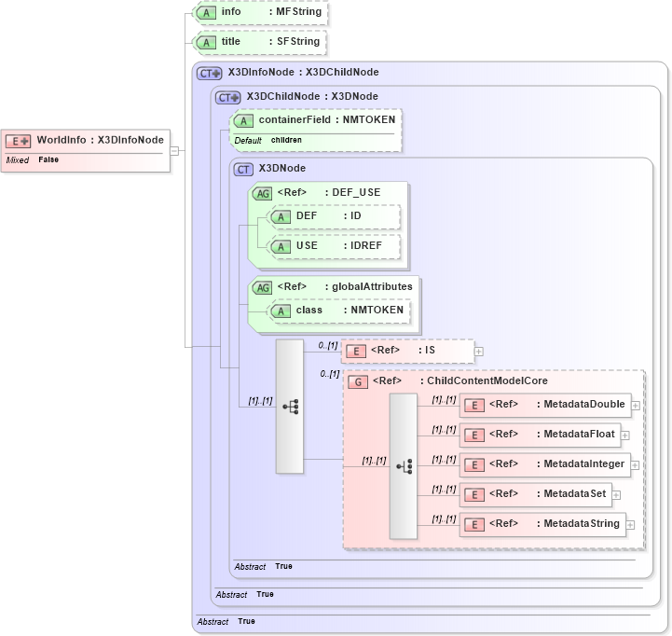Image resolution: width=672 pixels, height=636 pixels.
Task: Click the E icon of IS element
Action: (x=356, y=352)
